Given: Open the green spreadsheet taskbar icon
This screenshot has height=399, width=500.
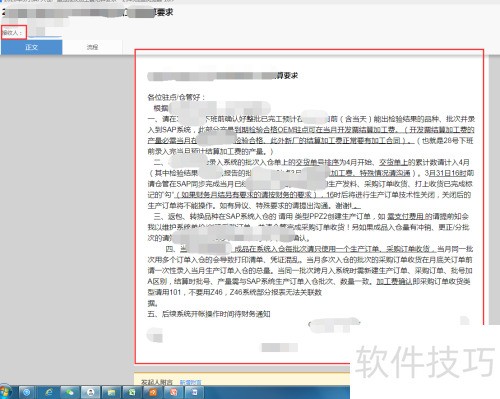Looking at the screenshot, I should coord(132,392).
